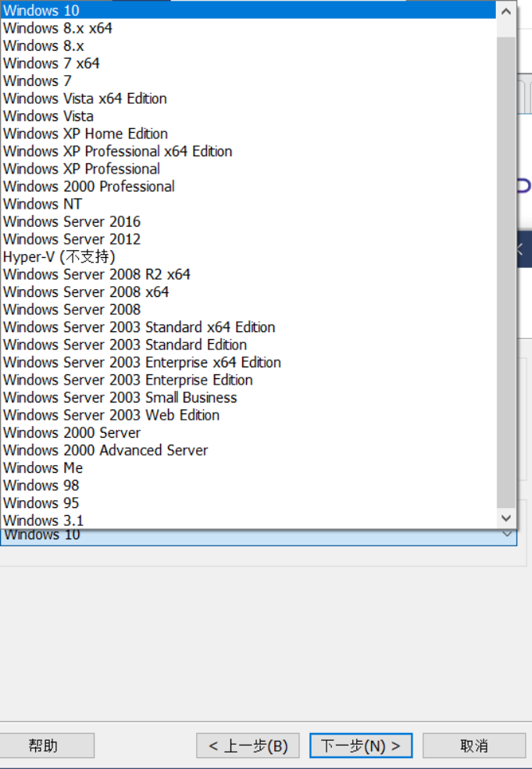532x769 pixels.
Task: Select Windows Server 2003 Standard x64 Edition
Action: click(x=248, y=327)
